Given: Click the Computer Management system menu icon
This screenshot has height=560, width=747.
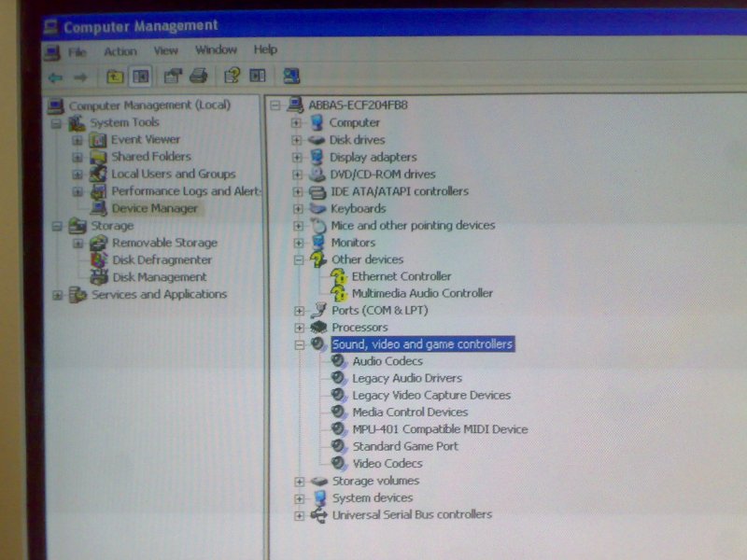Looking at the screenshot, I should pos(50,27).
